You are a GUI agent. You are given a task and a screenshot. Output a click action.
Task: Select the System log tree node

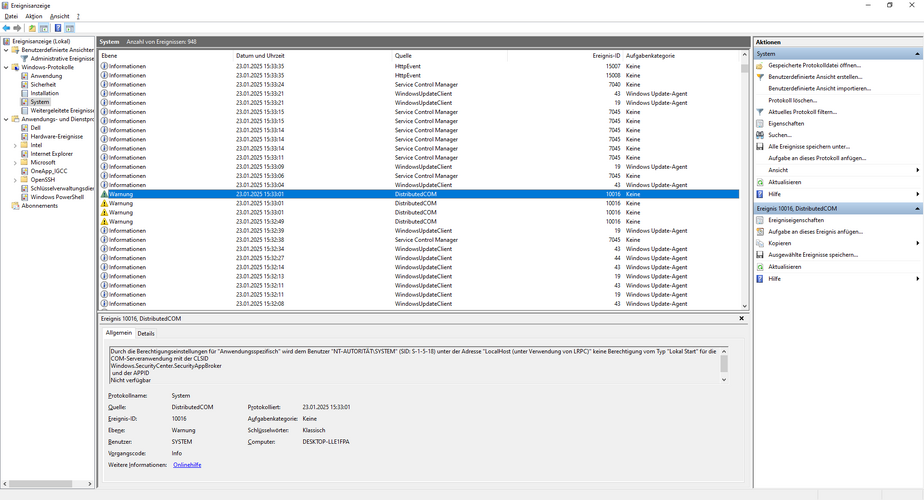(x=39, y=102)
